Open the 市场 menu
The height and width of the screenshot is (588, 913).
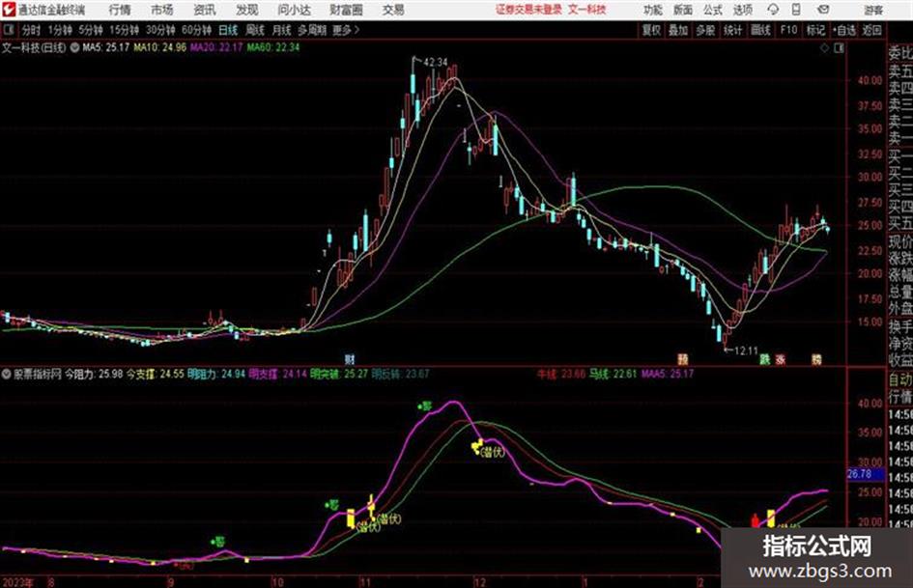point(162,10)
